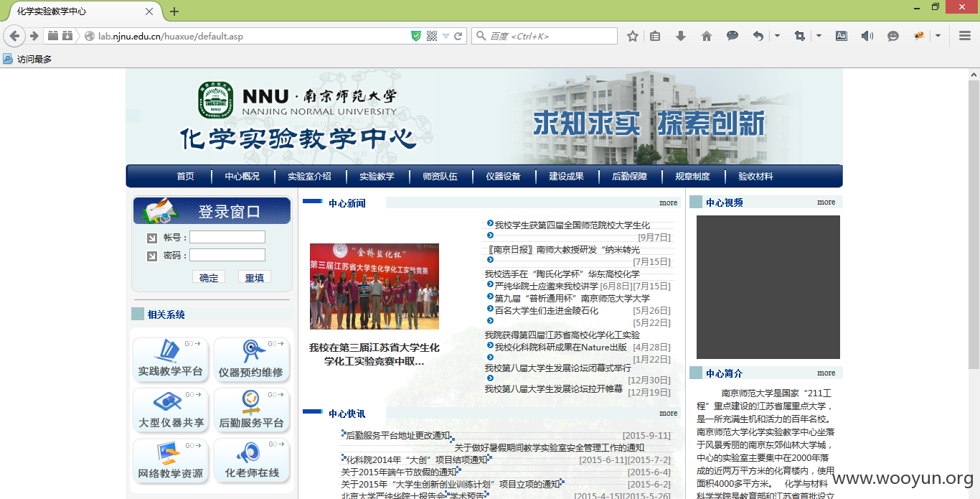This screenshot has width=980, height=499.
Task: Click the crop screenshot toolbar icon
Action: point(800,36)
